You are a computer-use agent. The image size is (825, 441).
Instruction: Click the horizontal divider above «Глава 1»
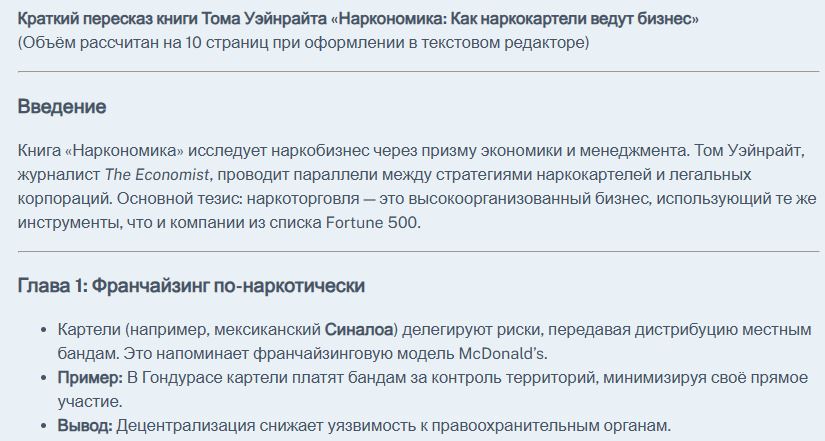coord(418,252)
